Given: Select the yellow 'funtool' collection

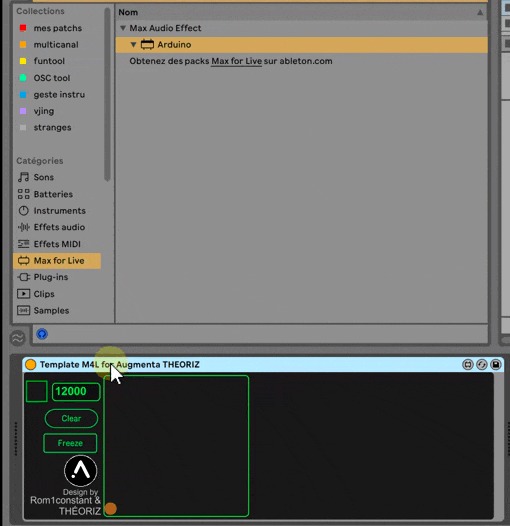Looking at the screenshot, I should point(42,61).
